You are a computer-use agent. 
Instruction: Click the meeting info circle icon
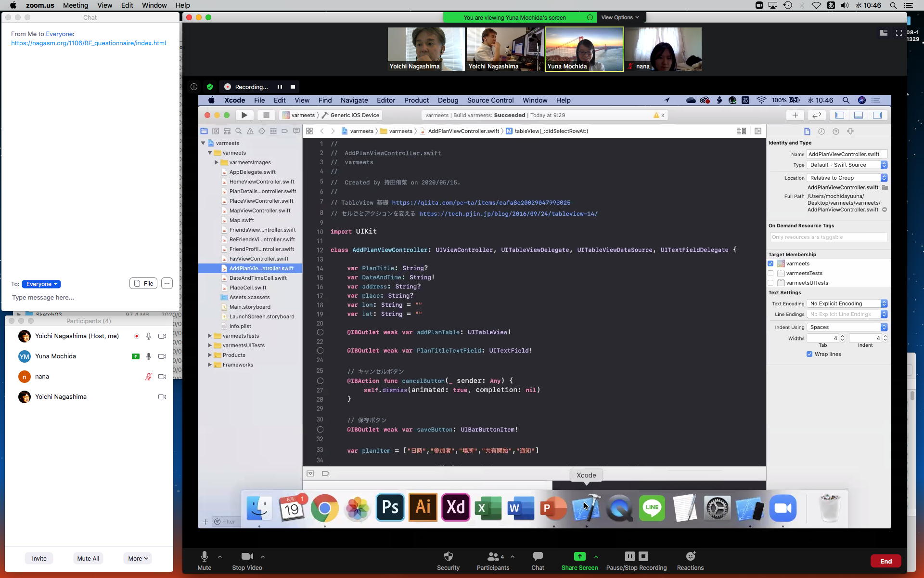click(194, 87)
